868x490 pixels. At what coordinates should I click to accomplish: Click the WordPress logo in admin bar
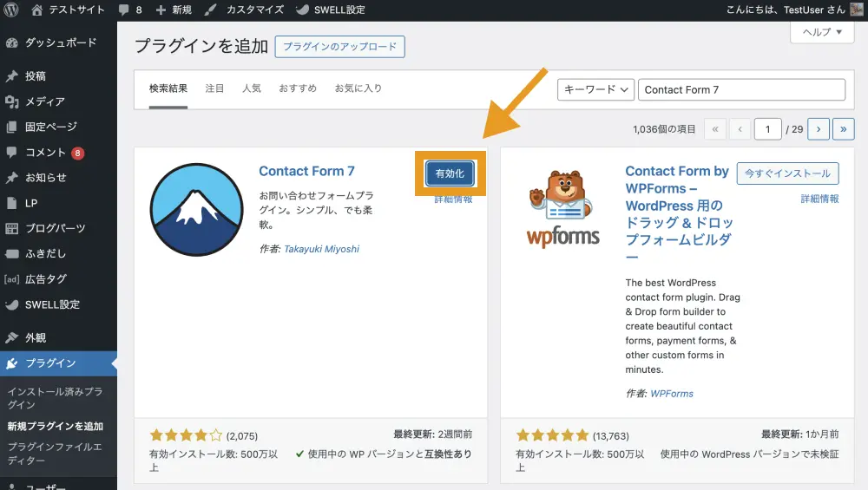[x=12, y=10]
